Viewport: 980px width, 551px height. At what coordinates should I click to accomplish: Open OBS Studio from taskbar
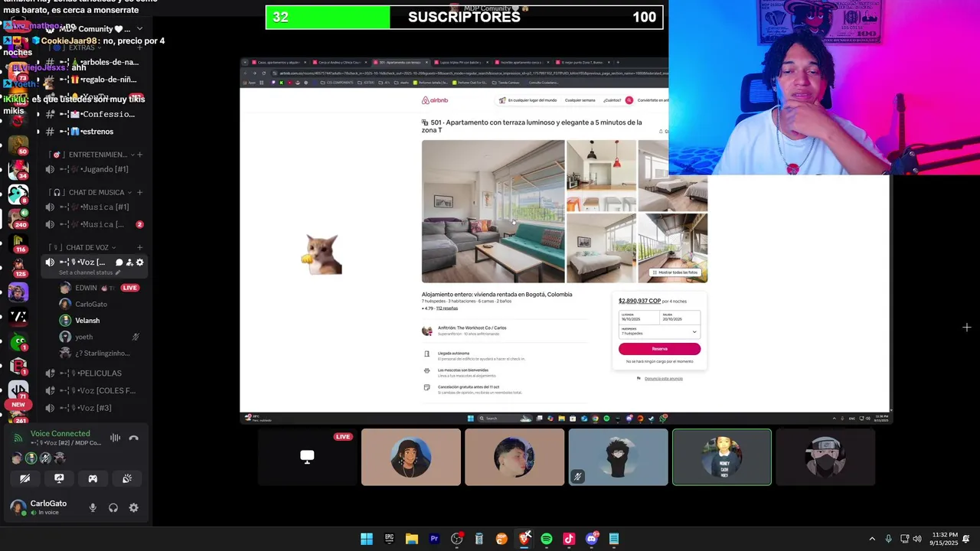pyautogui.click(x=456, y=539)
